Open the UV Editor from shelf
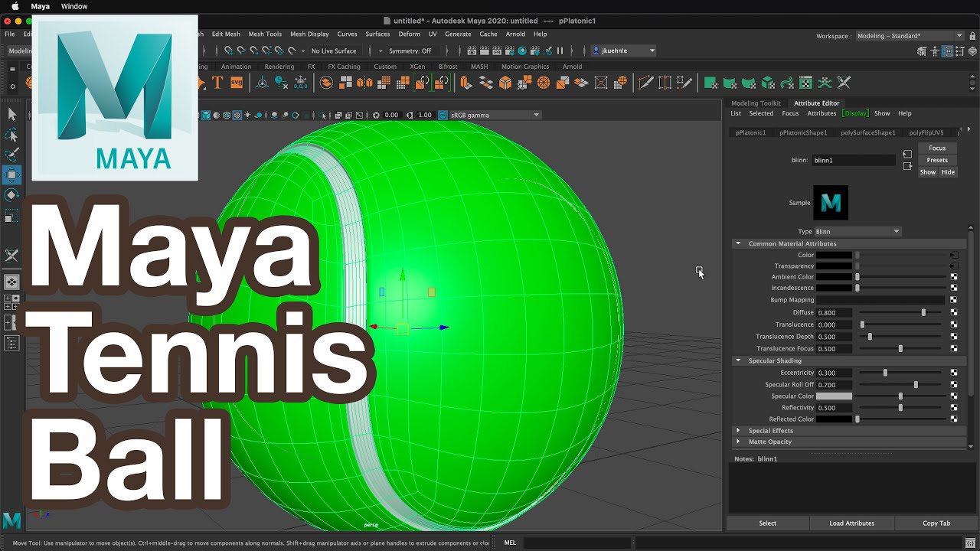Screen dimensions: 980x551 806,82
